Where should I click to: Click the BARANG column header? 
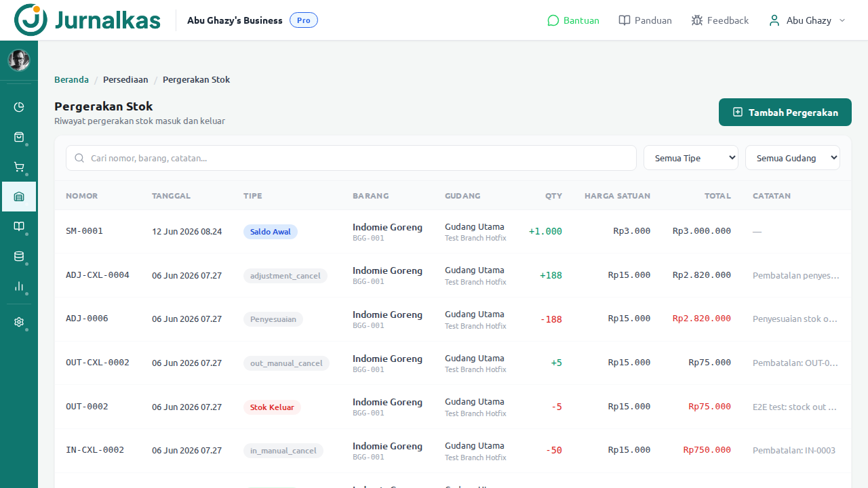click(x=371, y=196)
